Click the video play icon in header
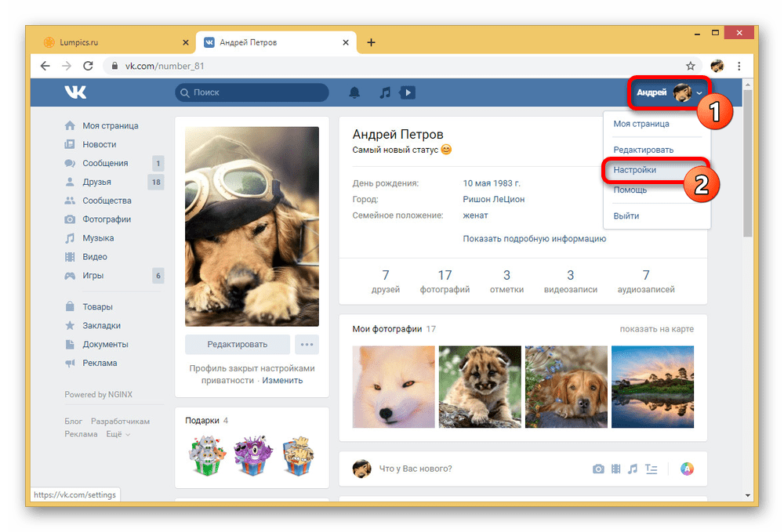784x532 pixels. click(x=408, y=92)
